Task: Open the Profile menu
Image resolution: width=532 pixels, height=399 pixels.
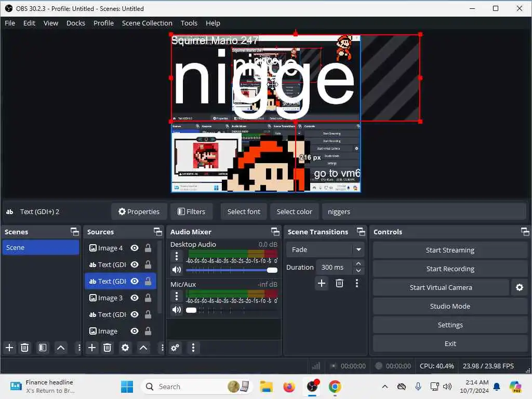Action: [x=103, y=23]
